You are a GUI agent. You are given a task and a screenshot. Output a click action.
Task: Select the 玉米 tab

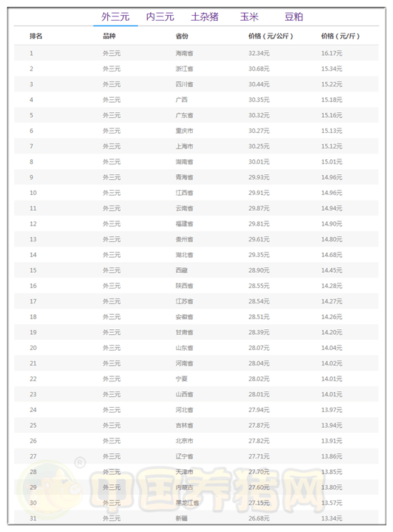[249, 16]
